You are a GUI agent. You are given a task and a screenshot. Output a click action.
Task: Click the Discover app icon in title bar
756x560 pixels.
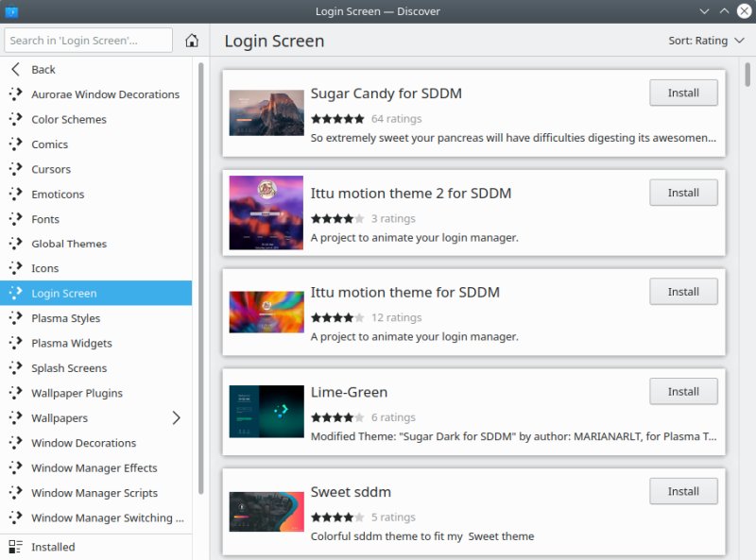[12, 11]
